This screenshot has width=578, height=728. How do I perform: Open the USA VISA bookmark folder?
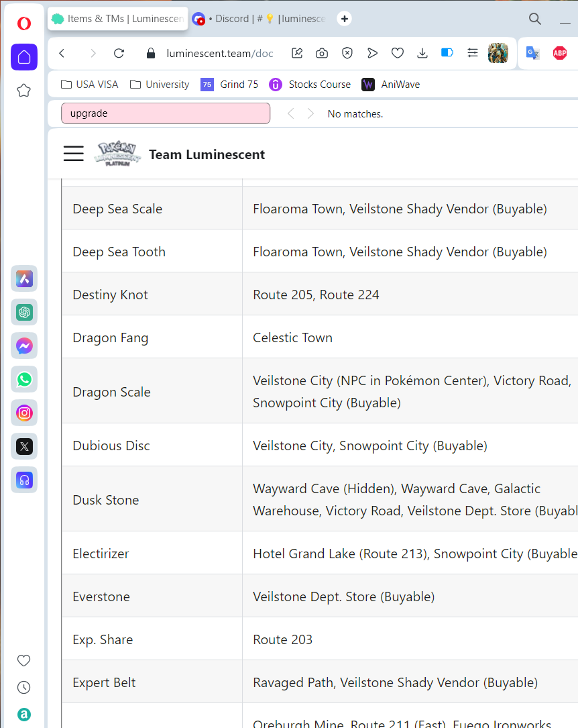[90, 85]
